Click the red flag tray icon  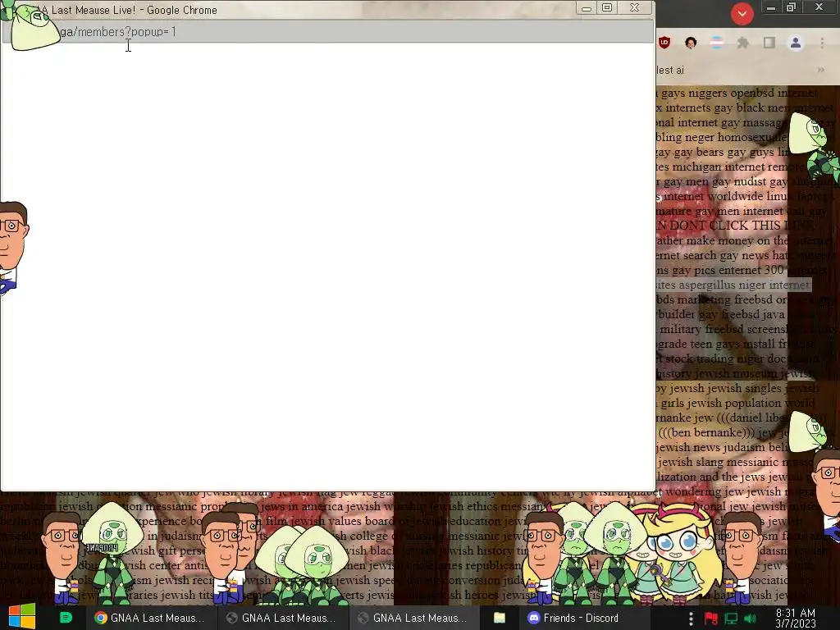pyautogui.click(x=711, y=619)
